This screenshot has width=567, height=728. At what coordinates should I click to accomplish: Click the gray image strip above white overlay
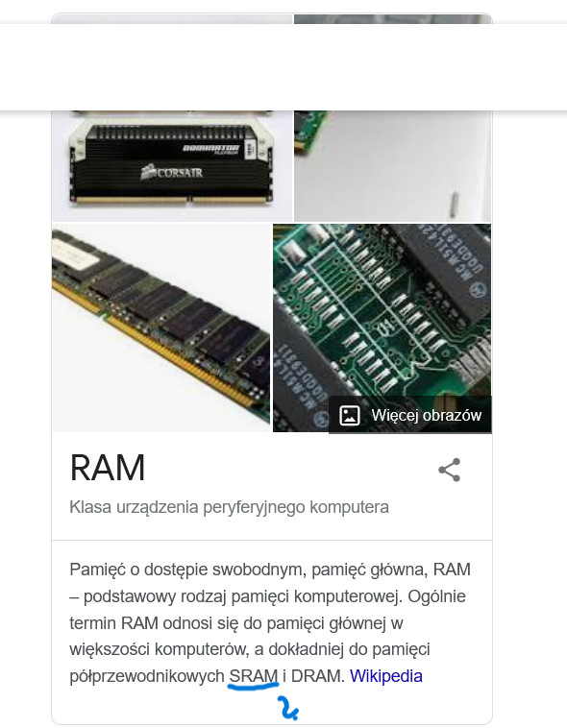pyautogui.click(x=271, y=19)
